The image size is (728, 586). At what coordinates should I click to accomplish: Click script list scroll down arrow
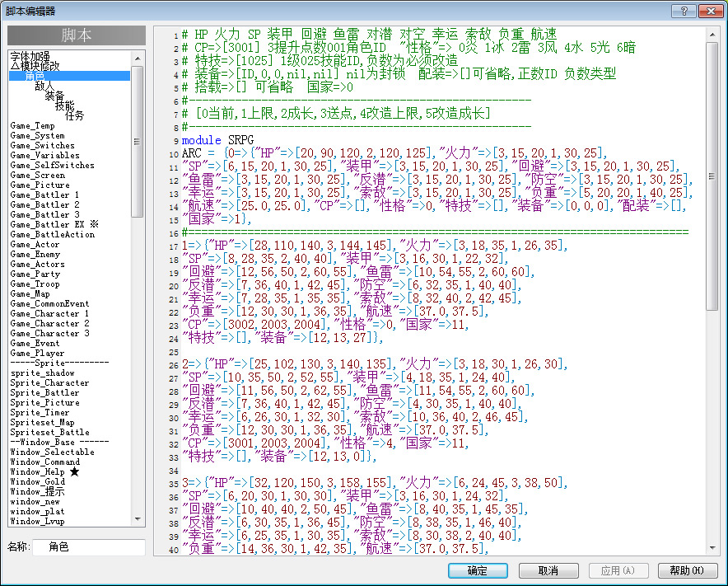coord(138,519)
